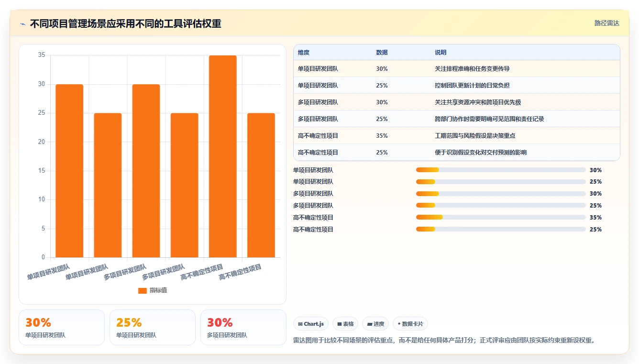Click the 35% label beside the progress bars
The image size is (639, 364).
(x=595, y=218)
